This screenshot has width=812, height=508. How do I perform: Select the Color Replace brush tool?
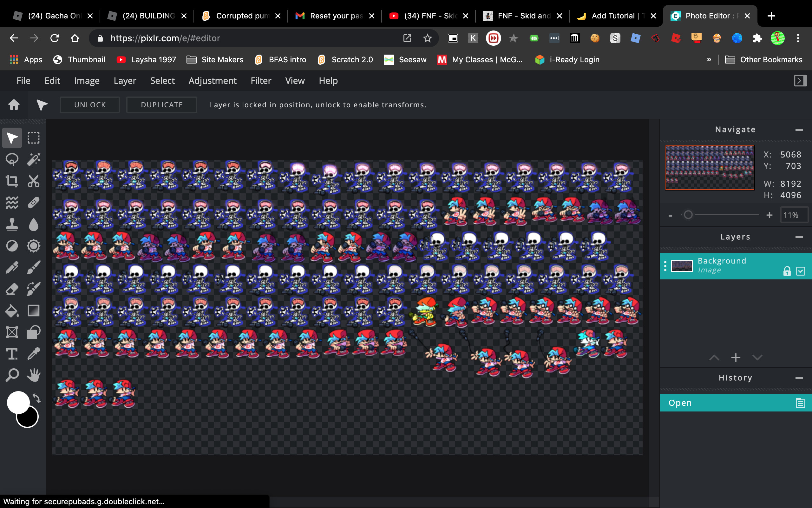coord(34,289)
